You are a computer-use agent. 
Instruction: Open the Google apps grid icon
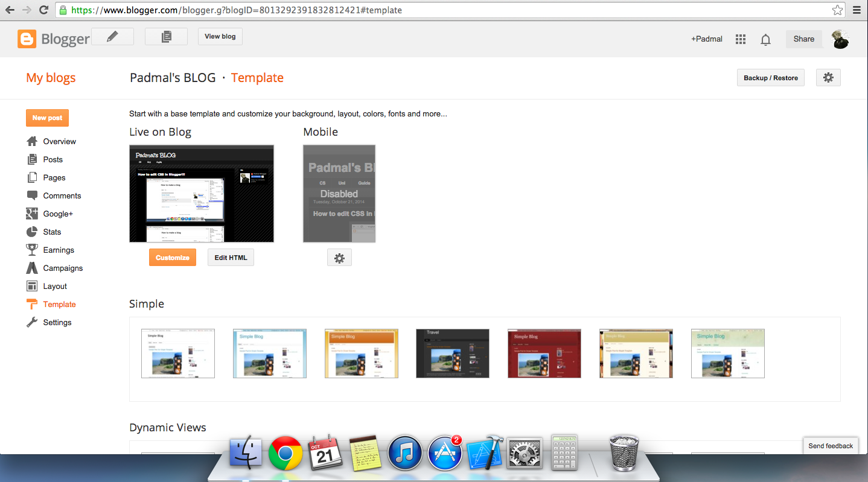click(x=741, y=39)
